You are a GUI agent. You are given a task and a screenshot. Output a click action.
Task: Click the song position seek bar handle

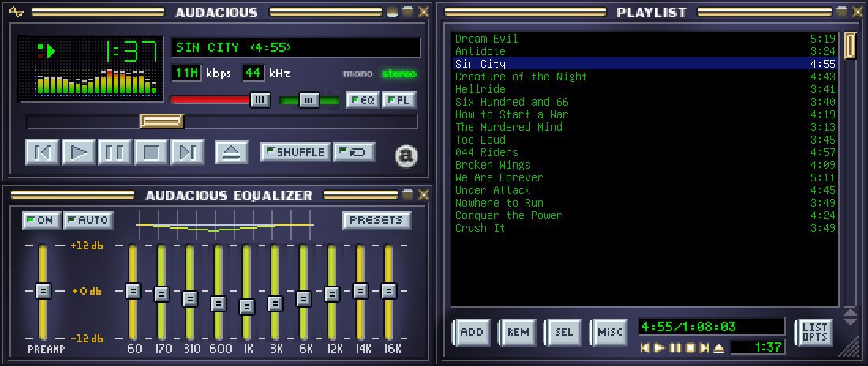tap(162, 121)
